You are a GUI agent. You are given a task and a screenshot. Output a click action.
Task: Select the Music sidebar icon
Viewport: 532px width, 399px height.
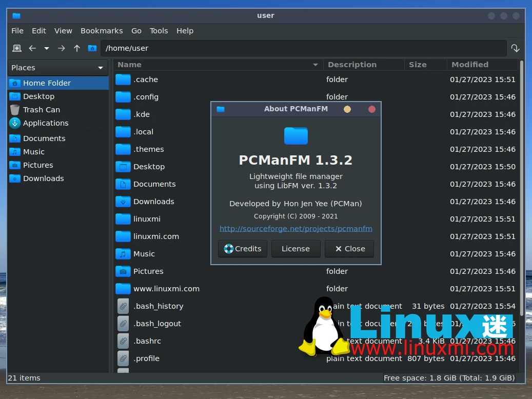[15, 152]
